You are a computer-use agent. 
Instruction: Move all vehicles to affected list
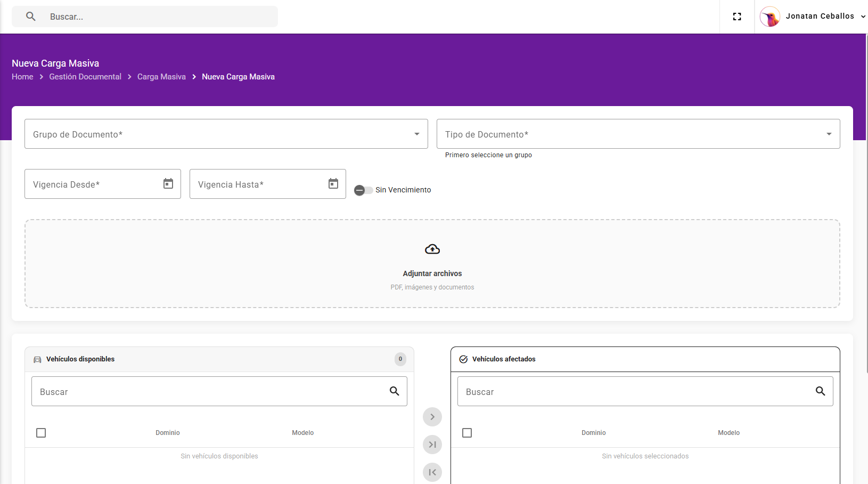click(x=432, y=445)
